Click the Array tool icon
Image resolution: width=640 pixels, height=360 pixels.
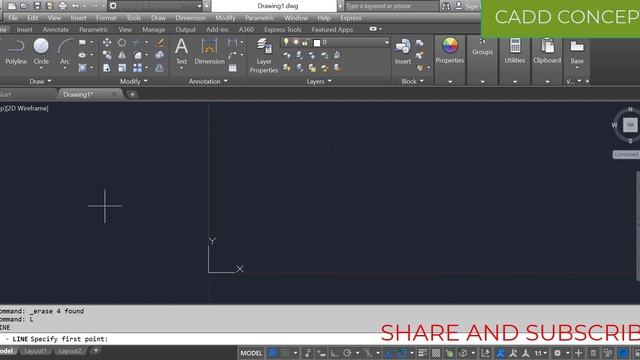pos(138,68)
